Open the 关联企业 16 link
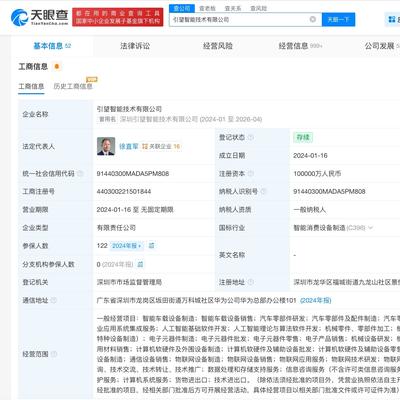The width and height of the screenshot is (400, 400). (161, 146)
